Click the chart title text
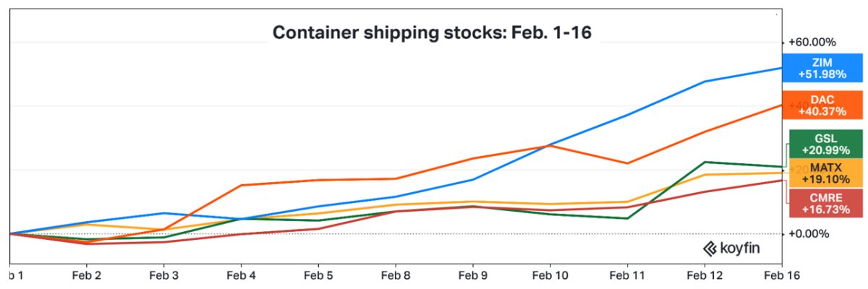868x289 pixels. [433, 33]
